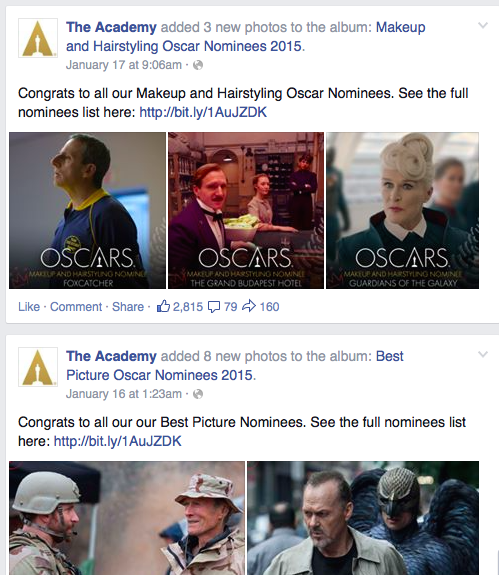Click the globe privacy icon beside January 17
This screenshot has width=499, height=575.
pos(198,65)
